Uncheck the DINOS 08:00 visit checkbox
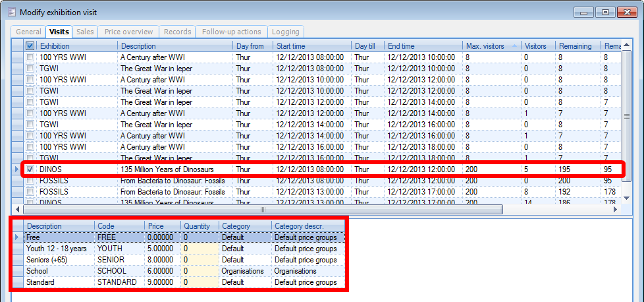This screenshot has height=302, width=644. click(x=30, y=169)
